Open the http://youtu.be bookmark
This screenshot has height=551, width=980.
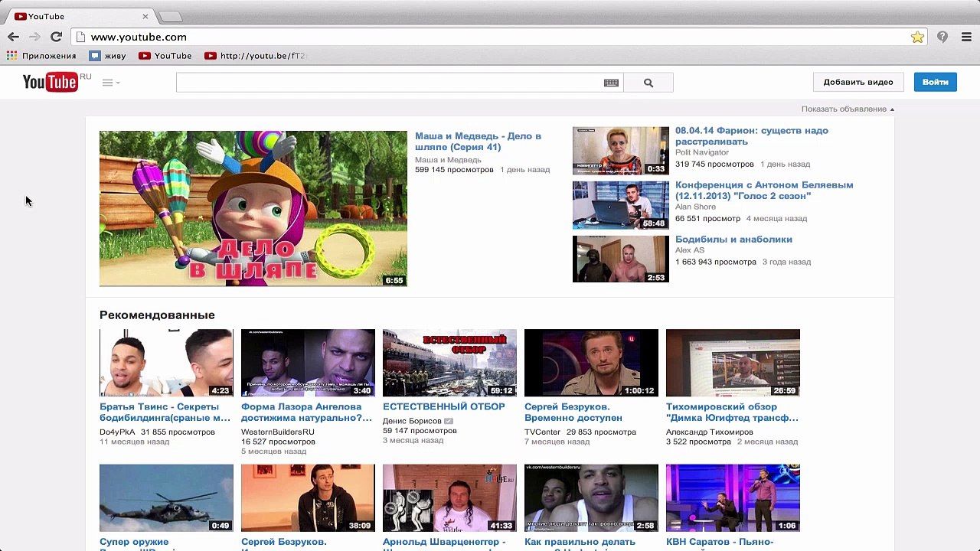256,56
